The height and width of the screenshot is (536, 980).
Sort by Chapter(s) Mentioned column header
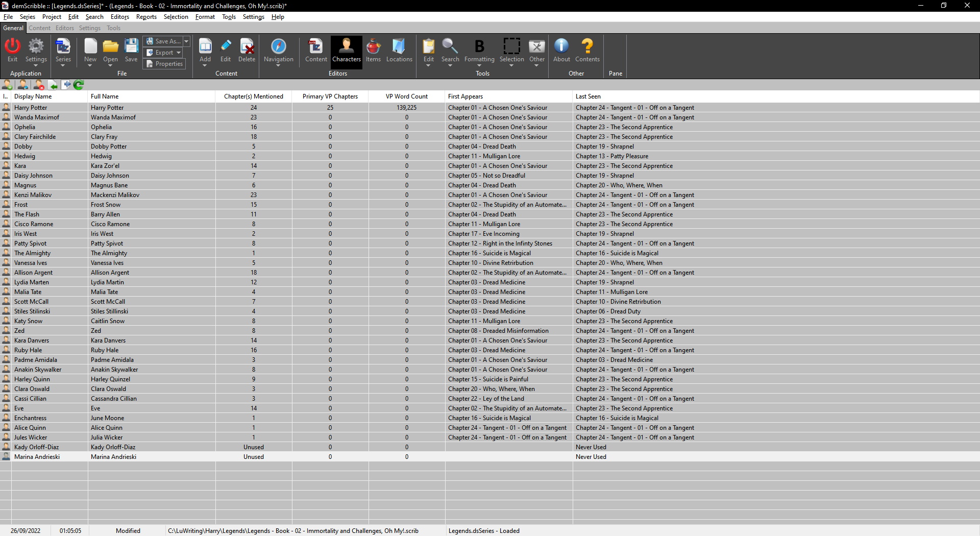(x=254, y=96)
